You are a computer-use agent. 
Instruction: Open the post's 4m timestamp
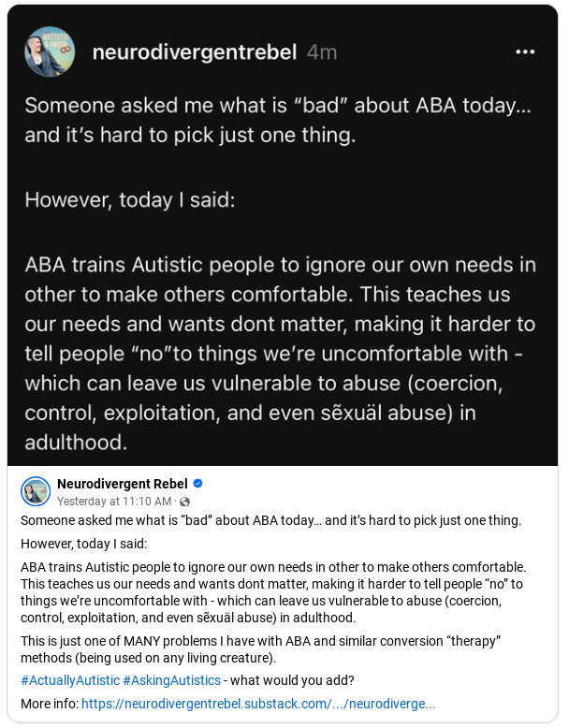click(322, 52)
